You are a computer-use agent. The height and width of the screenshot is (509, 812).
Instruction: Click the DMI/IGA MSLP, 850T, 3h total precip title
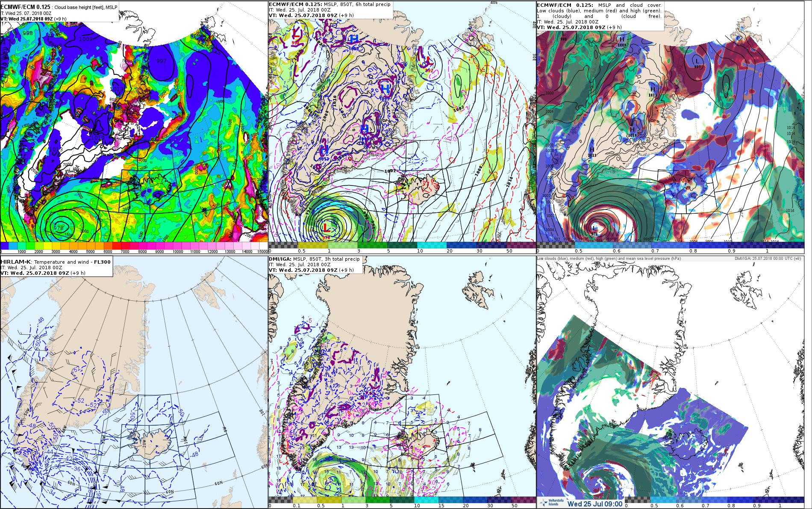tap(315, 259)
